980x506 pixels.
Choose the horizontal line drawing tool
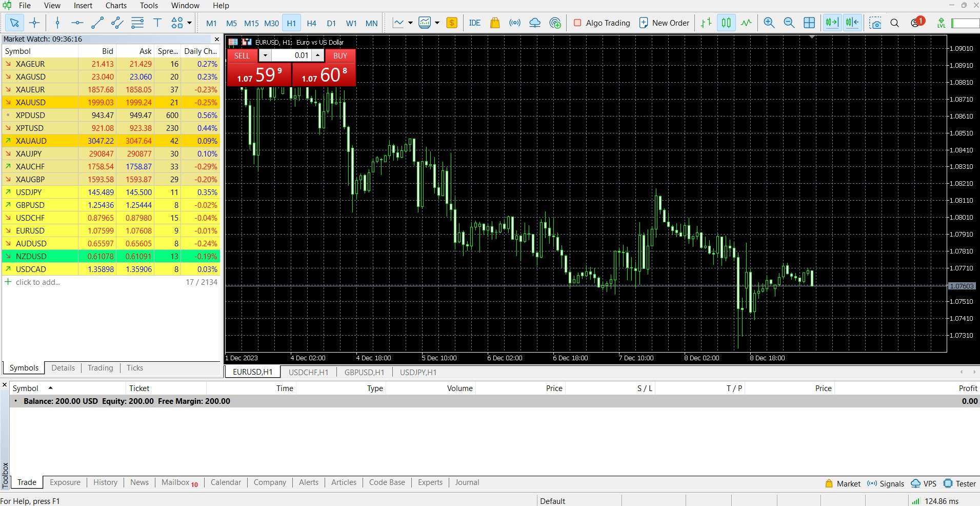coord(77,23)
